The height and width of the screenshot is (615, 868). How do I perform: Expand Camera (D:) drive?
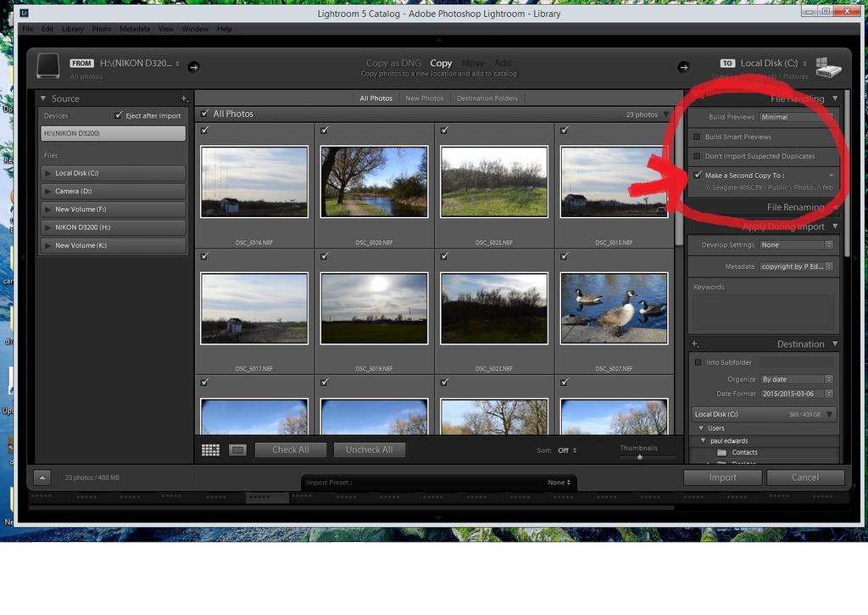pos(48,191)
